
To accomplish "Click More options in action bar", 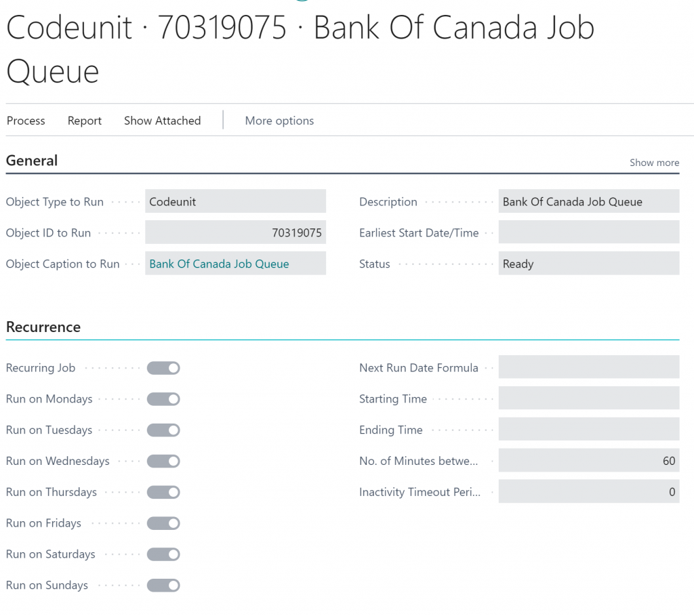I will point(279,121).
